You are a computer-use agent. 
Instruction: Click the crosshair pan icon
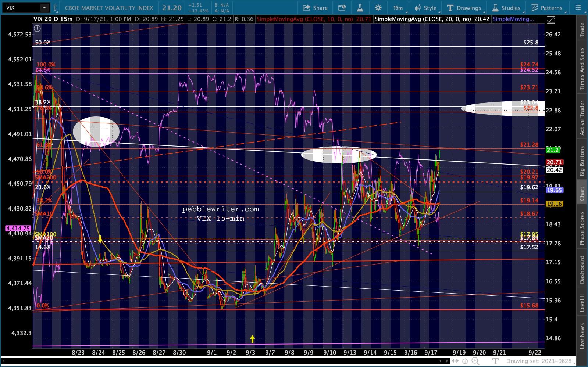point(465,361)
